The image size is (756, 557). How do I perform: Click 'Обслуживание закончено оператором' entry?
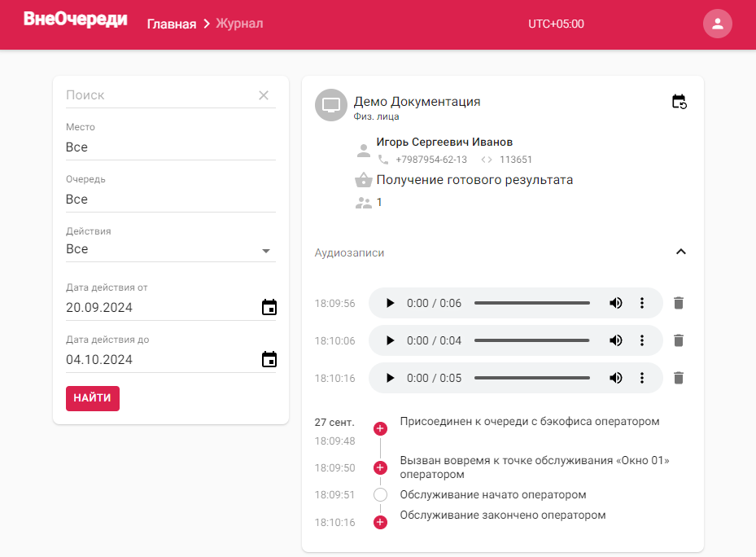pos(502,515)
